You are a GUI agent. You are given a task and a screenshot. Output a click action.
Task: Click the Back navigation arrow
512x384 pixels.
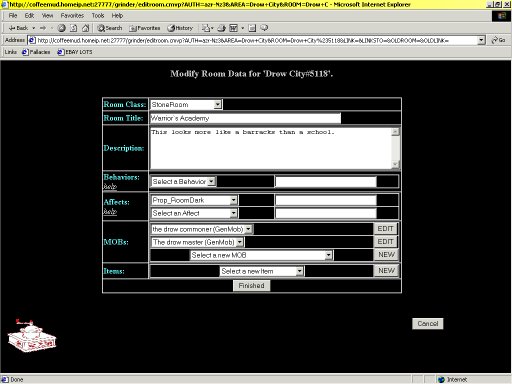tap(18, 28)
